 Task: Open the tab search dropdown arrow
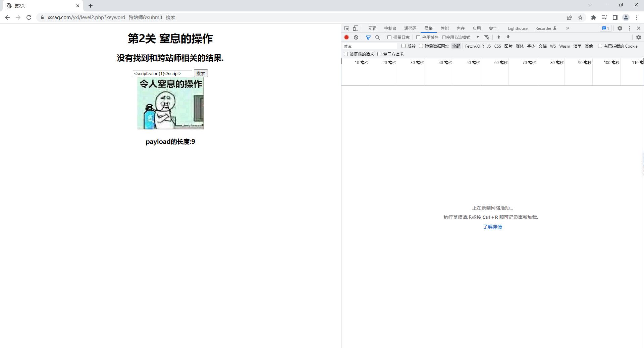590,5
